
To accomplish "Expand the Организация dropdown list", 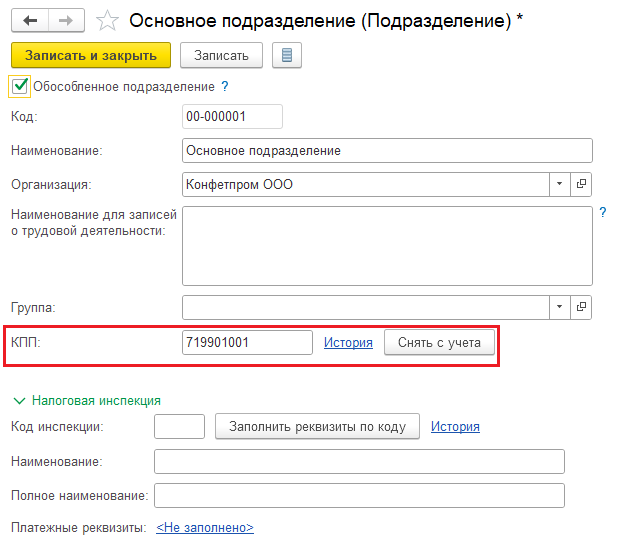I will (x=559, y=184).
